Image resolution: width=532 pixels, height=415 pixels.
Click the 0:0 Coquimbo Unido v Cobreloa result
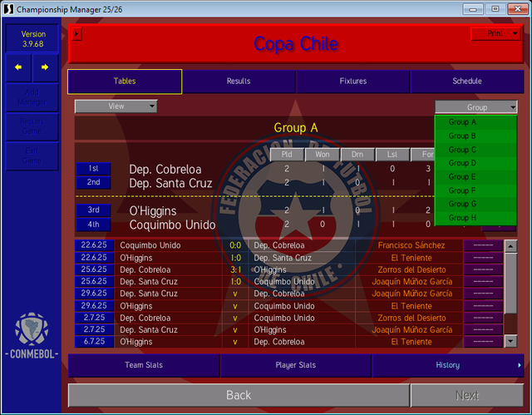point(235,245)
